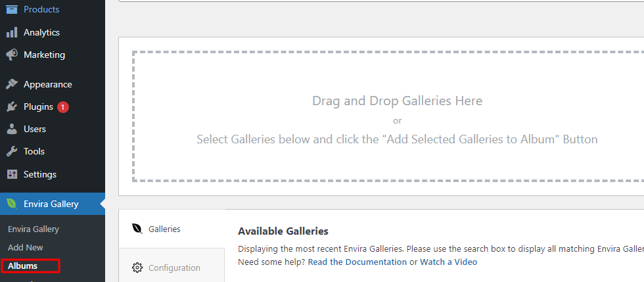Click the Marketing megaphone icon

[x=12, y=55]
